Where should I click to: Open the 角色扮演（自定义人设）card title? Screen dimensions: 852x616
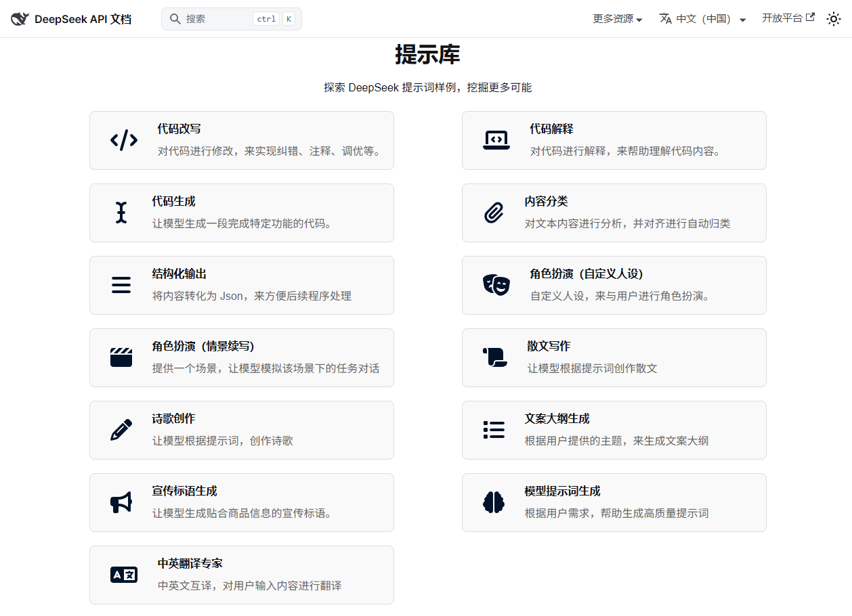tap(587, 274)
